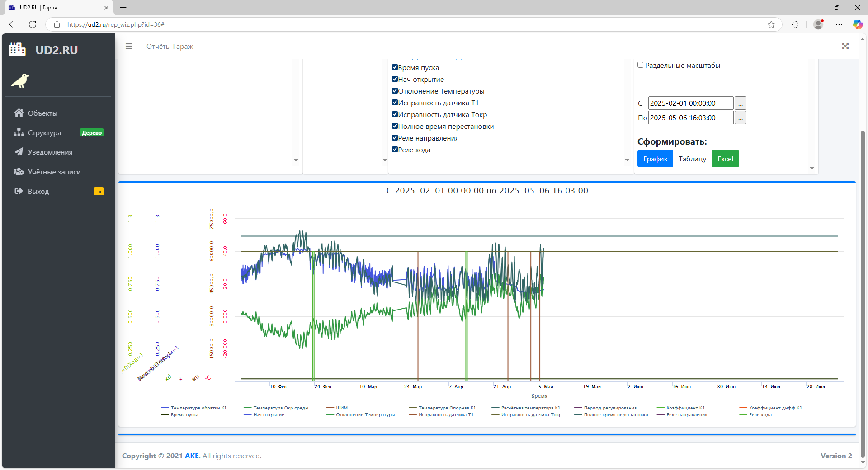Toggle Температура обратки К1 legend series

(x=198, y=408)
